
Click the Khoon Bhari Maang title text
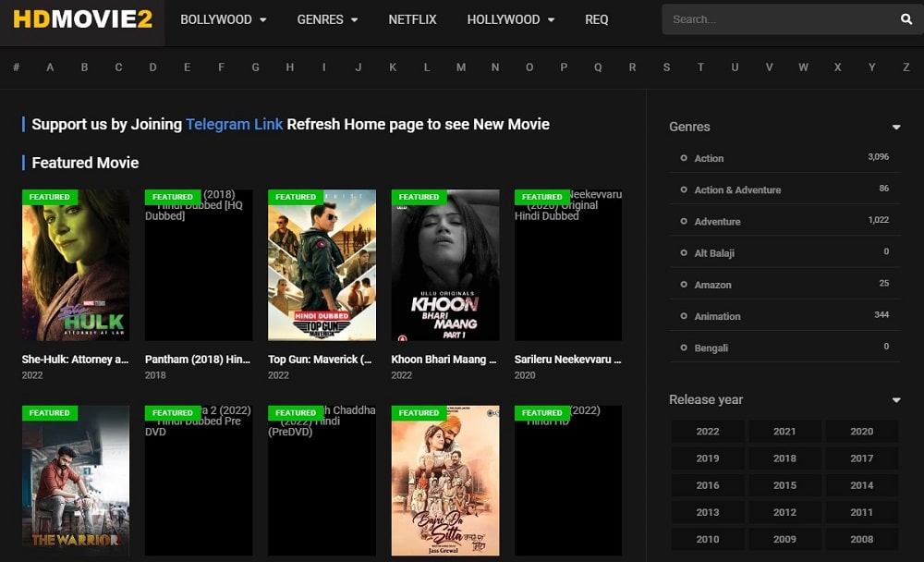444,360
